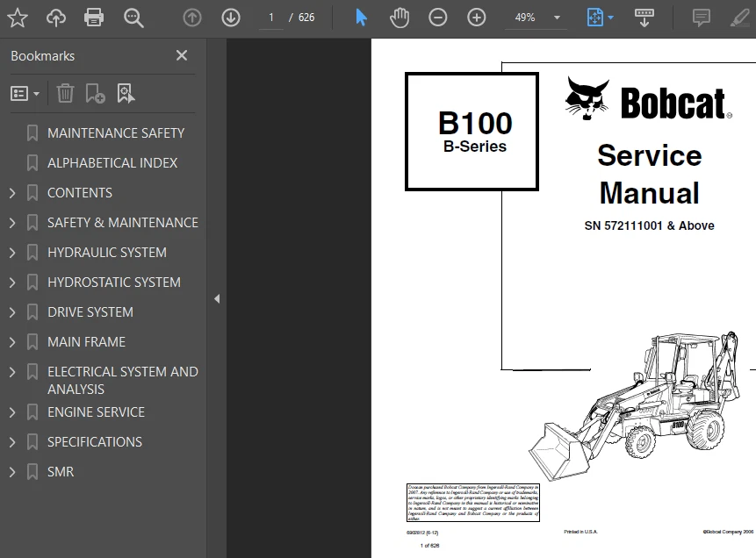756x558 pixels.
Task: Add a new bookmark
Action: (95, 93)
